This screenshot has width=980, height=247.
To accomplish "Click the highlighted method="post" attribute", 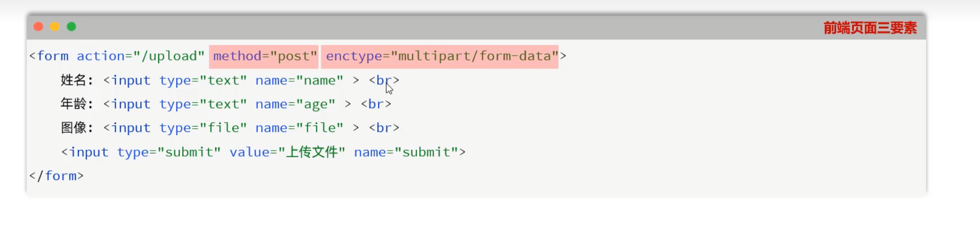I will click(x=264, y=56).
